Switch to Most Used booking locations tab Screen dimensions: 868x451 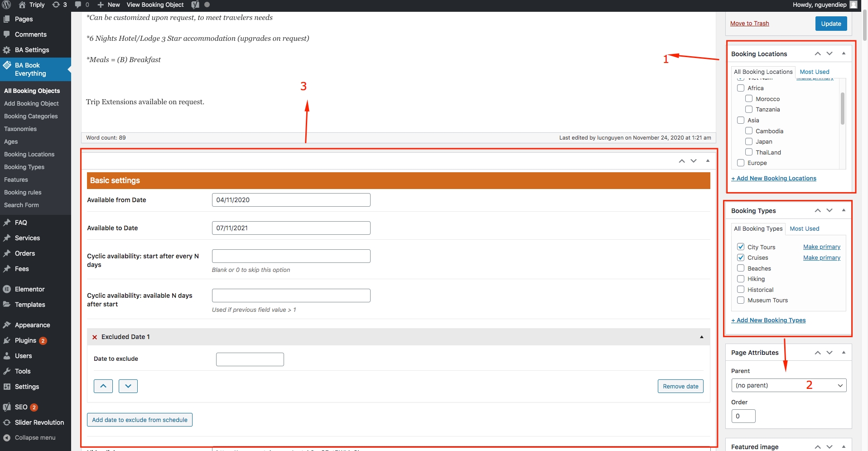pos(814,72)
